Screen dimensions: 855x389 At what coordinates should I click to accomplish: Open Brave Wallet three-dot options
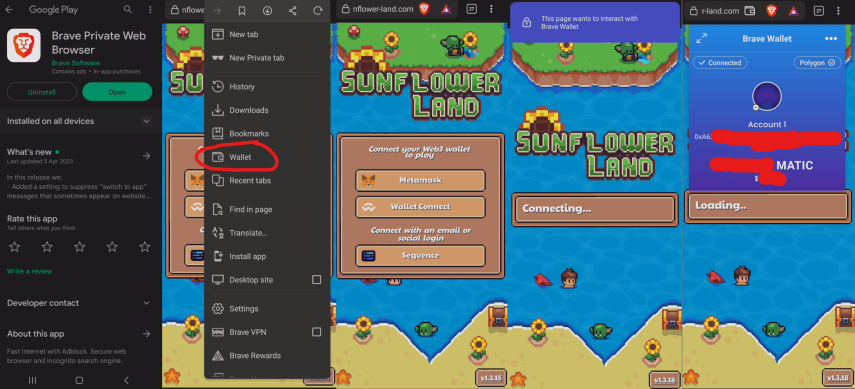pos(830,38)
